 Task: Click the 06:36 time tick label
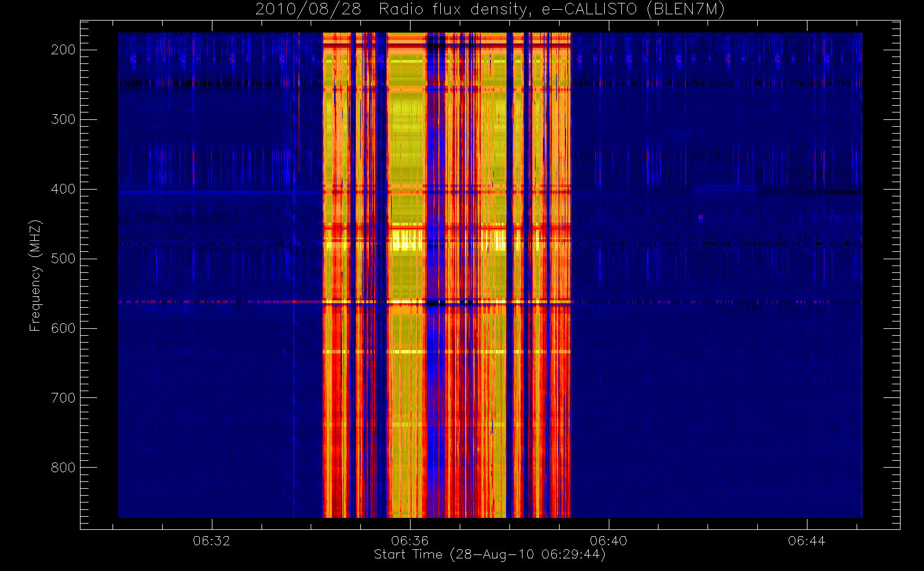click(410, 541)
